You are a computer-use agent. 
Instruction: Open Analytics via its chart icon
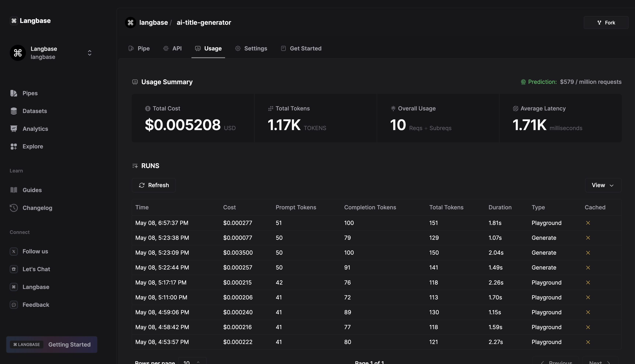pyautogui.click(x=14, y=129)
